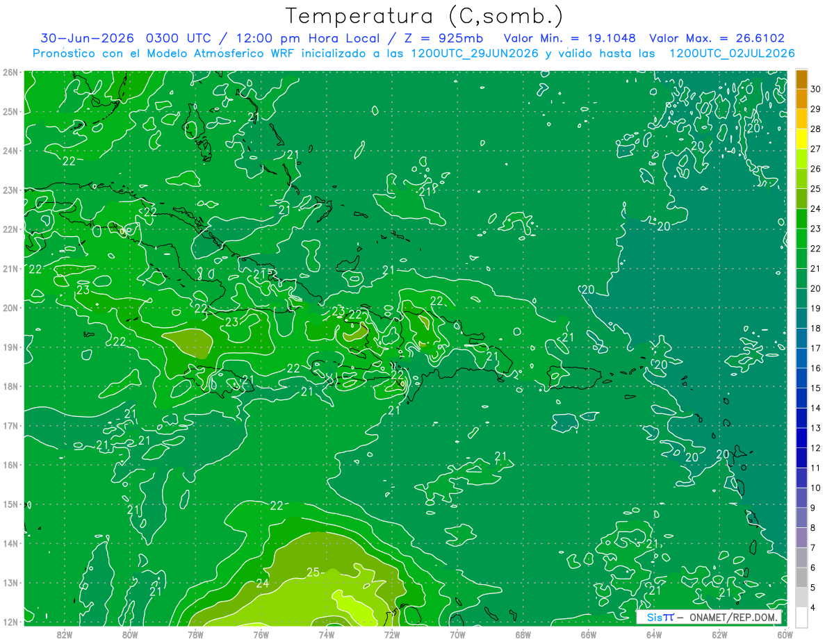
Task: Click the '70W' longitude axis label
Action: pyautogui.click(x=457, y=634)
